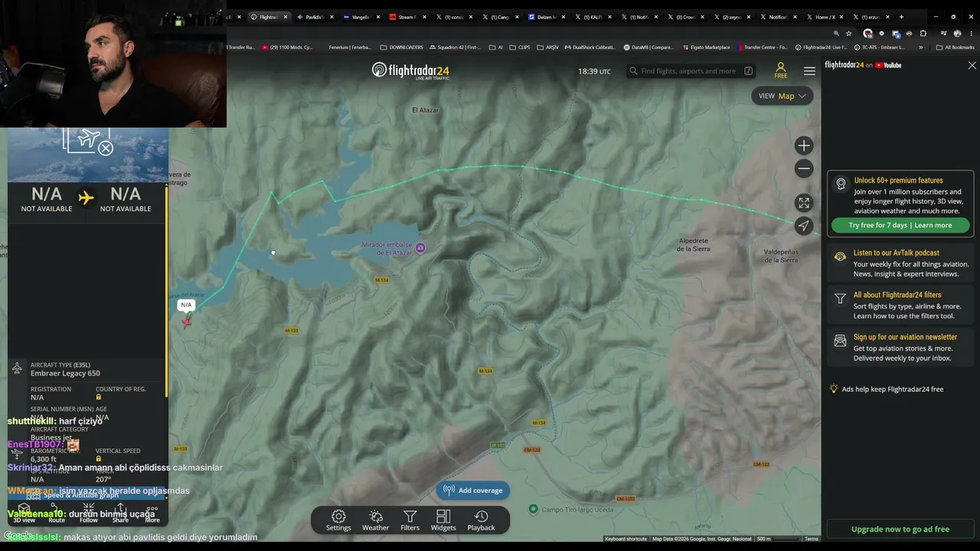Show more bookmarks via the chevron
Image resolution: width=980 pixels, height=551 pixels.
click(920, 47)
